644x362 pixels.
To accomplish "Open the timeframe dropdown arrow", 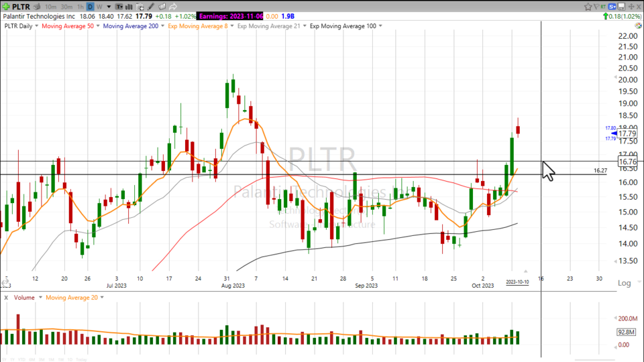I will click(x=109, y=7).
